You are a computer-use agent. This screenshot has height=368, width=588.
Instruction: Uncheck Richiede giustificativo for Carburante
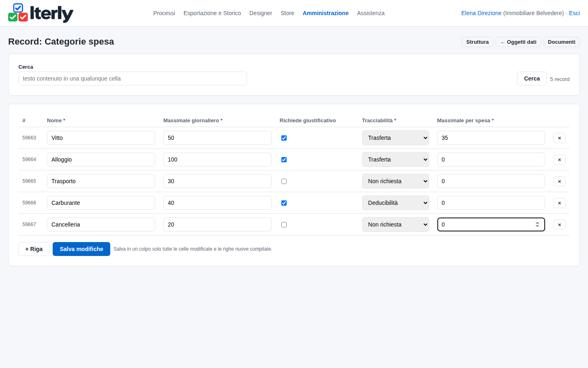coord(284,203)
